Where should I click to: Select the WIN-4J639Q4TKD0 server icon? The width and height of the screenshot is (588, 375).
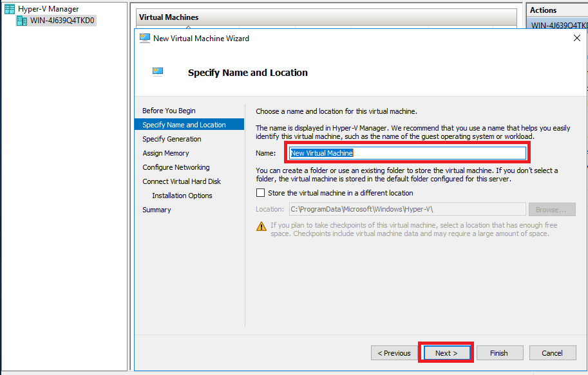click(21, 21)
